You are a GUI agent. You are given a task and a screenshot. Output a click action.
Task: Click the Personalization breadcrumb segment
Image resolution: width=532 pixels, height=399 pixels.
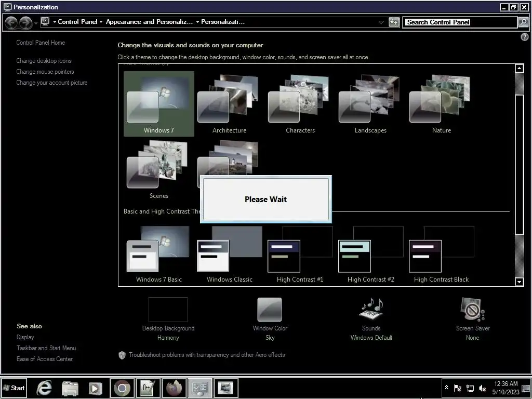pos(222,22)
